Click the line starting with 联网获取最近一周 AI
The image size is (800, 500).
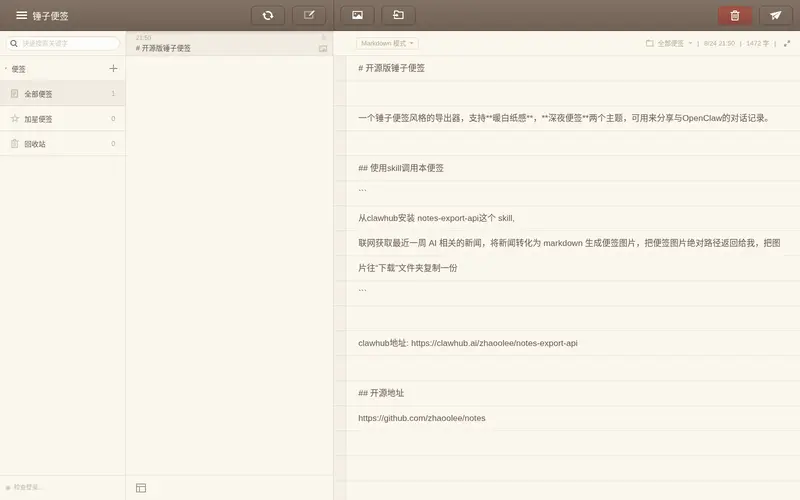point(569,243)
